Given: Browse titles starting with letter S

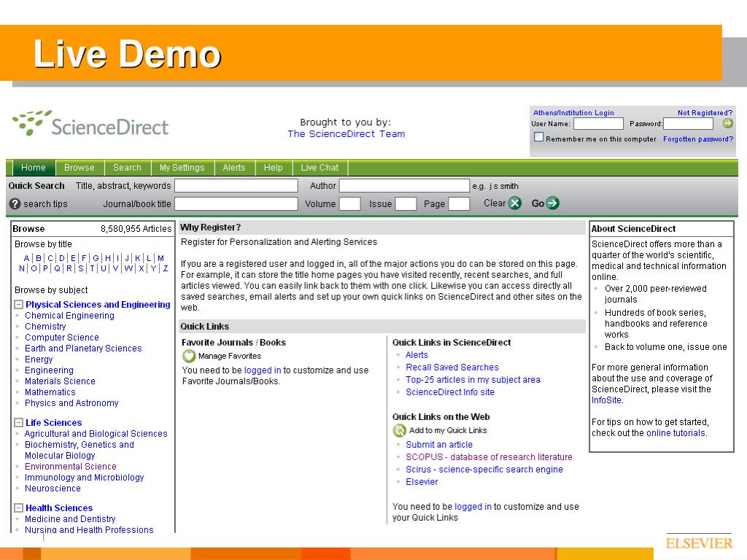Looking at the screenshot, I should pyautogui.click(x=80, y=268).
